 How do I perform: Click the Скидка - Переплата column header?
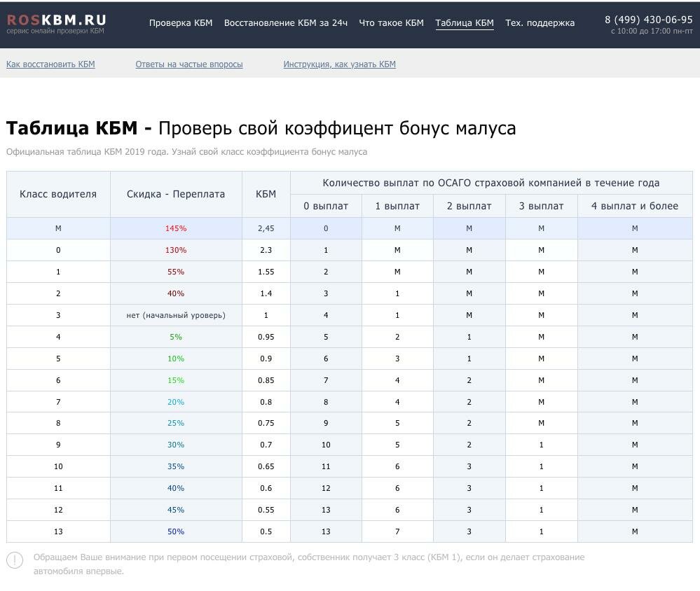[x=176, y=194]
